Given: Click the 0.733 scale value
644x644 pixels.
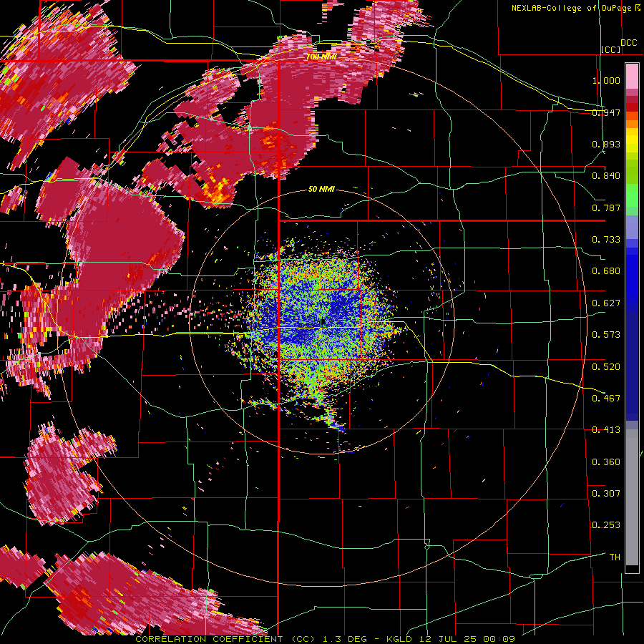Looking at the screenshot, I should coord(606,240).
